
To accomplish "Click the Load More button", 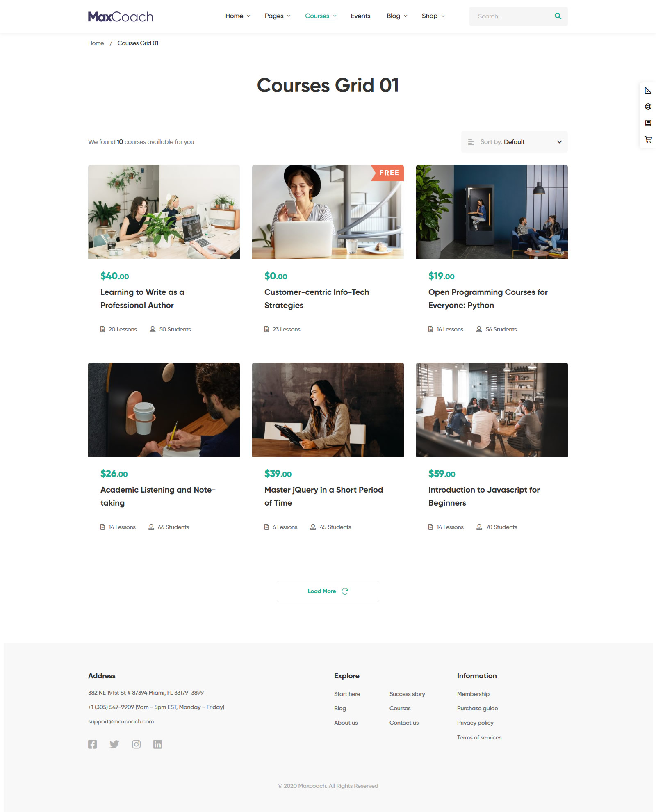I will (x=328, y=591).
